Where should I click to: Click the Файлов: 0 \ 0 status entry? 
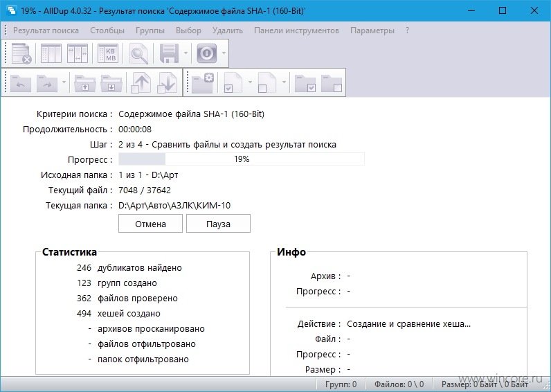point(399,384)
